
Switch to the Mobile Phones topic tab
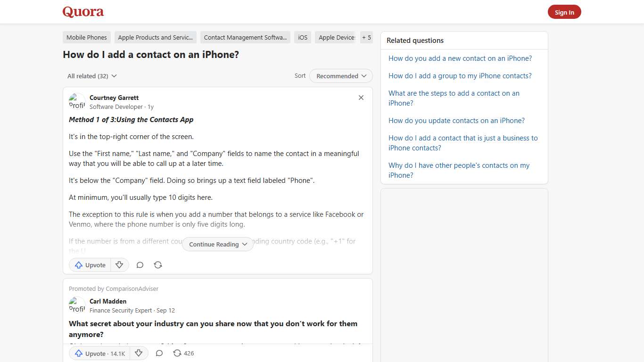tap(86, 37)
